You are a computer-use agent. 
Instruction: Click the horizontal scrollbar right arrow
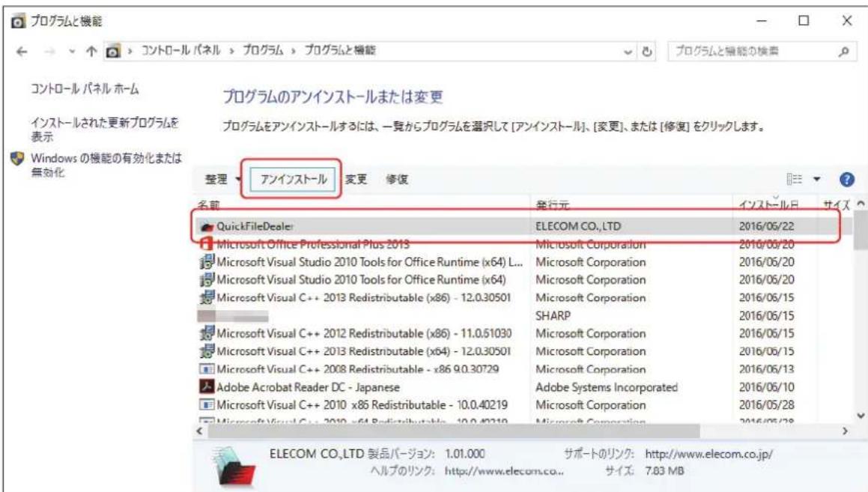pyautogui.click(x=845, y=431)
